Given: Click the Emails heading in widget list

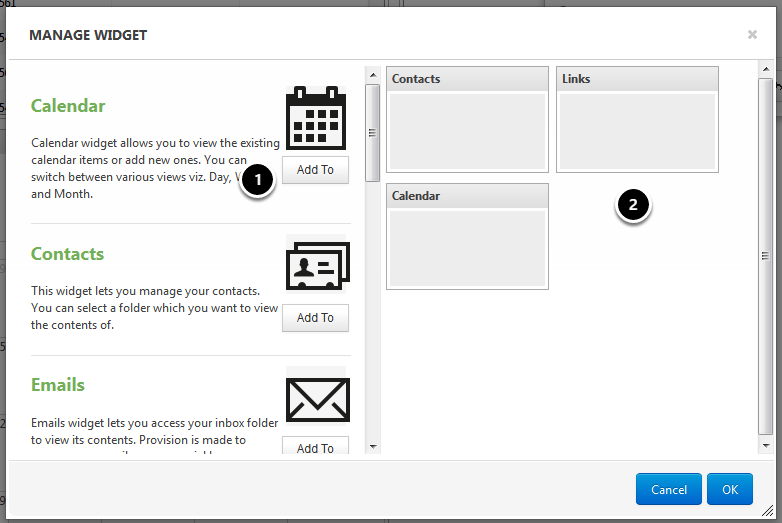Looking at the screenshot, I should (x=58, y=385).
